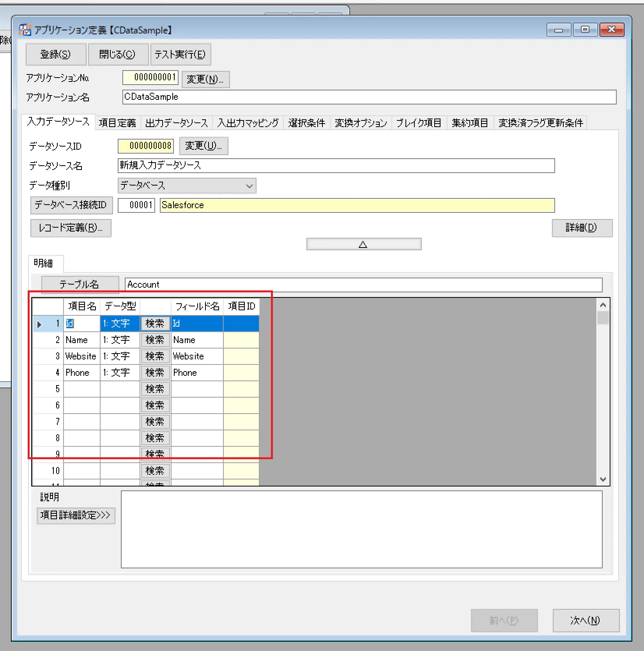Select the Website cell in 項目名 column
This screenshot has height=651, width=644.
tap(81, 356)
